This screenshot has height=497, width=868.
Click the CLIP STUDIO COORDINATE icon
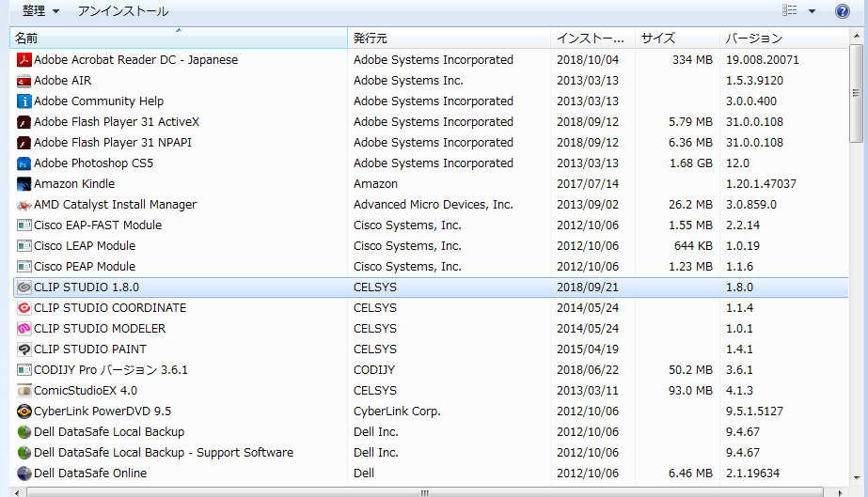24,308
